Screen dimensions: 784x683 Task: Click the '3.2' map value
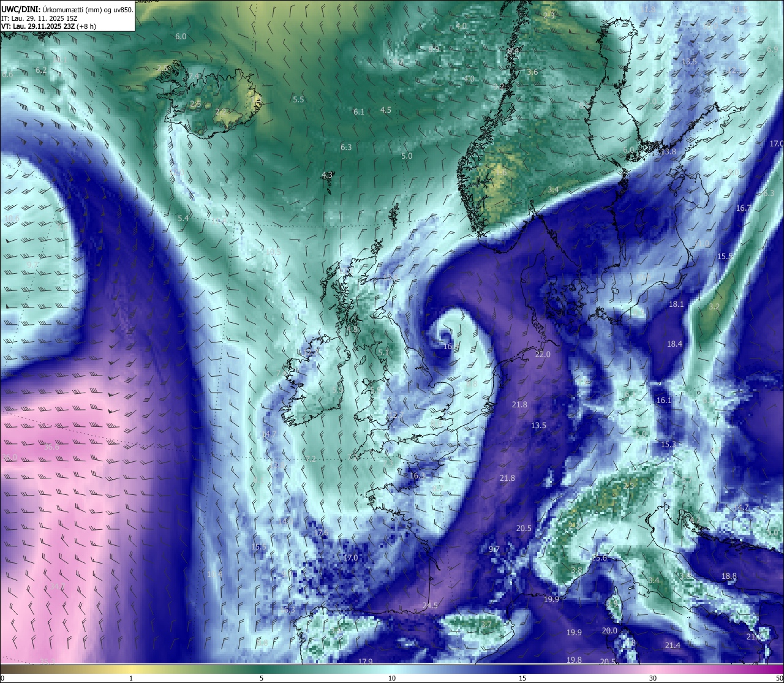[x=714, y=307]
